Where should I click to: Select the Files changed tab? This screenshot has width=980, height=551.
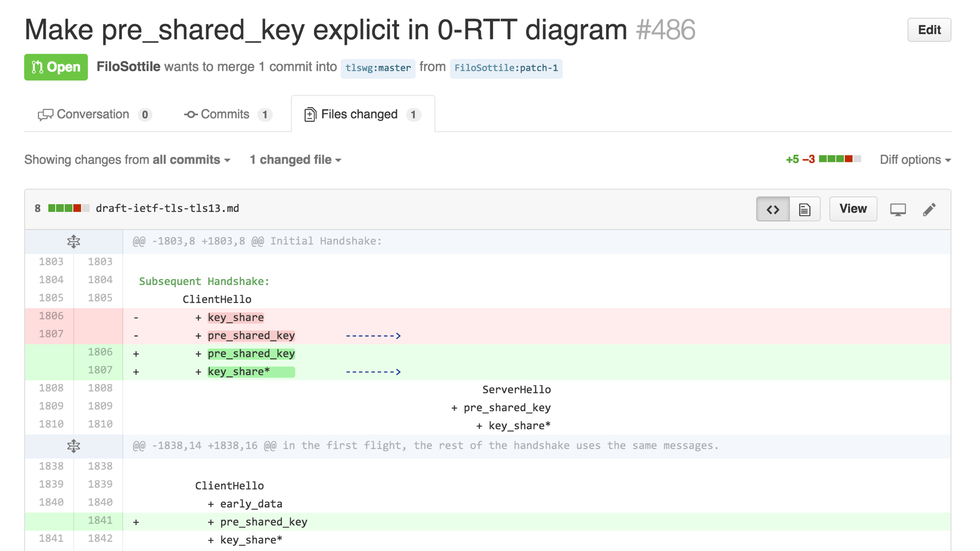click(363, 114)
